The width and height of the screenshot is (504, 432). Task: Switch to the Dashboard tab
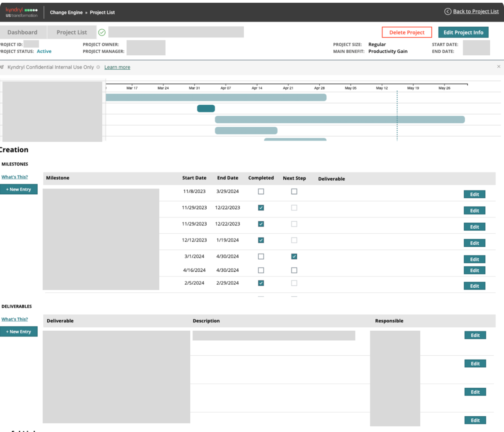22,32
